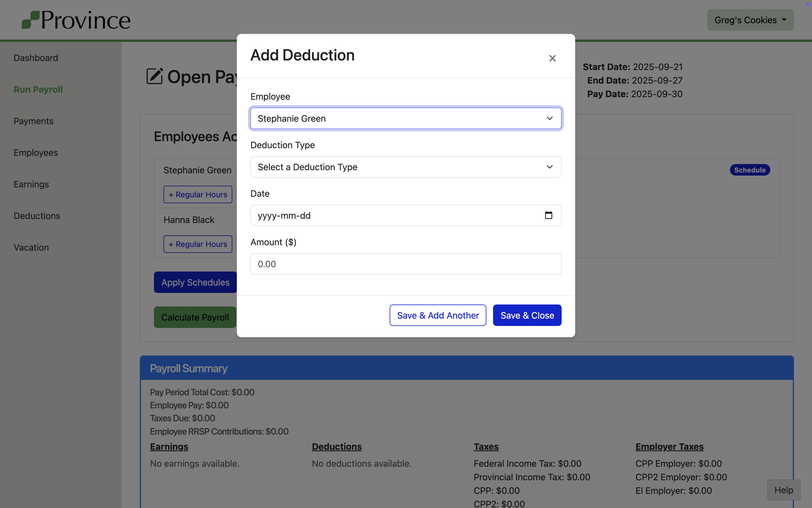Go to Dashboard in sidebar
The image size is (812, 508).
36,58
